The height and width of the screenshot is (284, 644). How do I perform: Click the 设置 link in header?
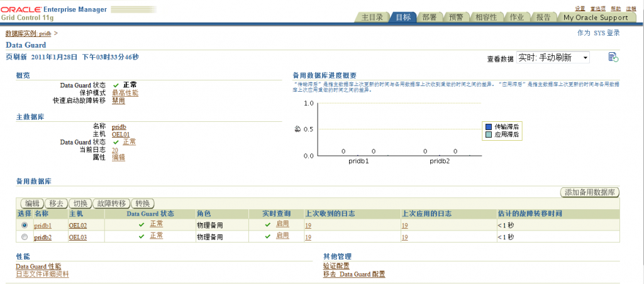(579, 8)
